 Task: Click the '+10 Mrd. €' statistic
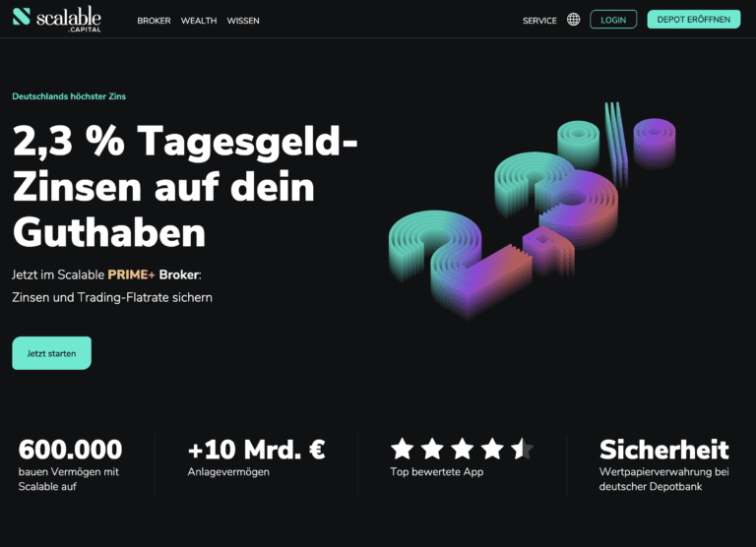[257, 450]
